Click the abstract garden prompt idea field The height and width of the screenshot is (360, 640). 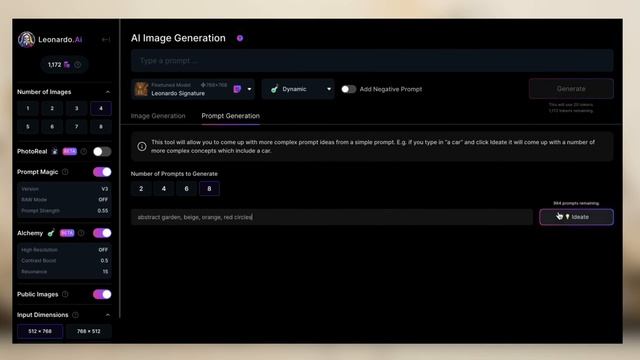(x=332, y=217)
